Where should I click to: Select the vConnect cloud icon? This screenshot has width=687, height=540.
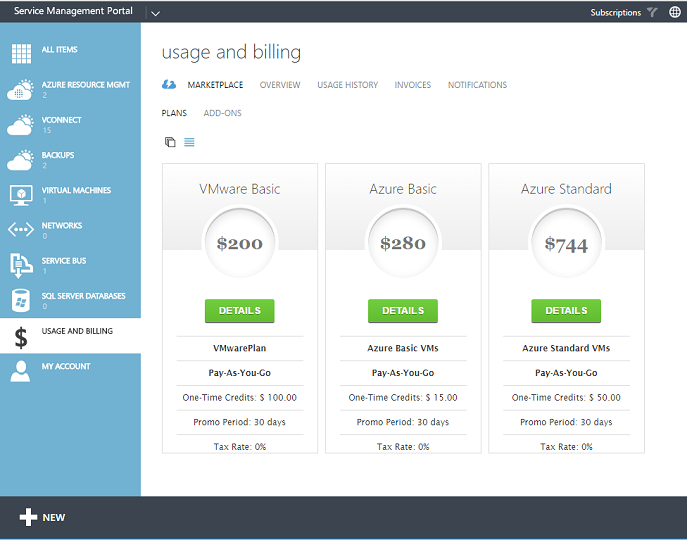click(x=20, y=125)
